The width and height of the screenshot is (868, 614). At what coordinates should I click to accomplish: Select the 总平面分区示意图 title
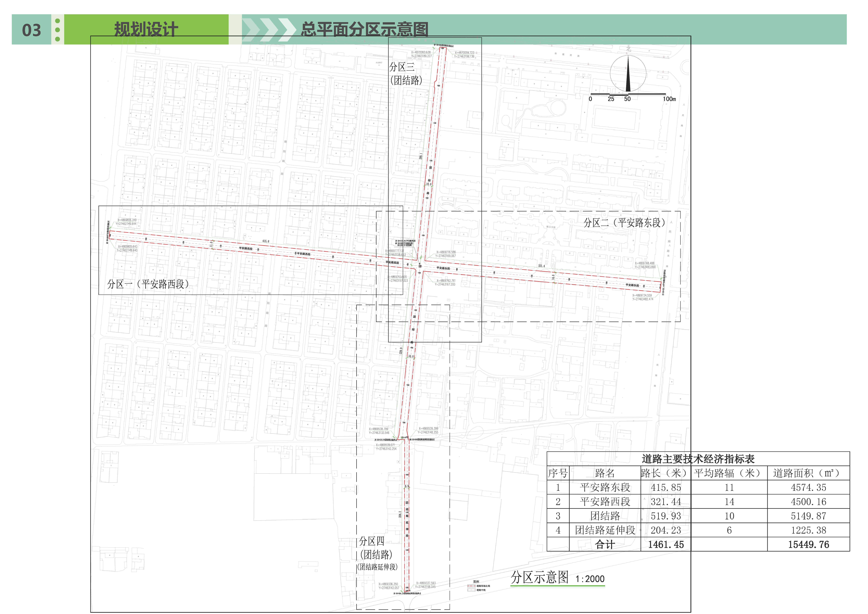click(364, 29)
